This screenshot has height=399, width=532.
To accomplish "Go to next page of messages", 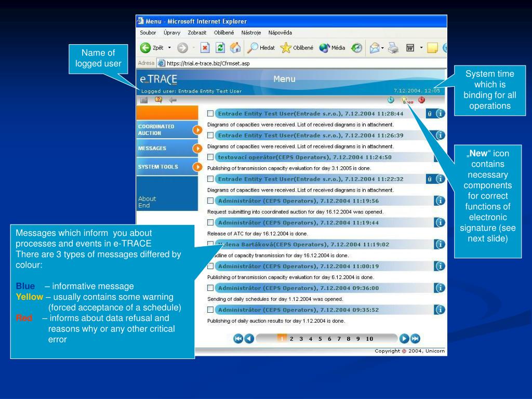I will (x=404, y=338).
